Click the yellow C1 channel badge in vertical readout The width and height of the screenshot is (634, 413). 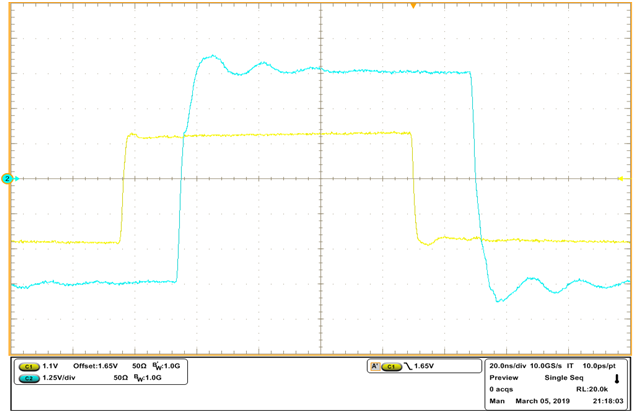(29, 366)
